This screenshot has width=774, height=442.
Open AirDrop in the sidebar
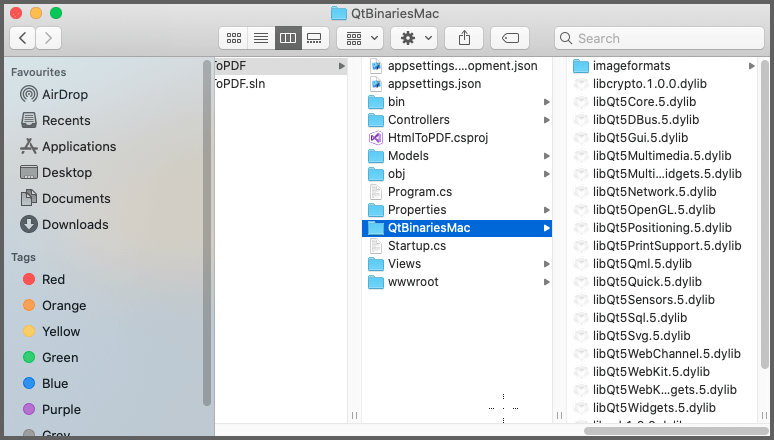pos(54,94)
